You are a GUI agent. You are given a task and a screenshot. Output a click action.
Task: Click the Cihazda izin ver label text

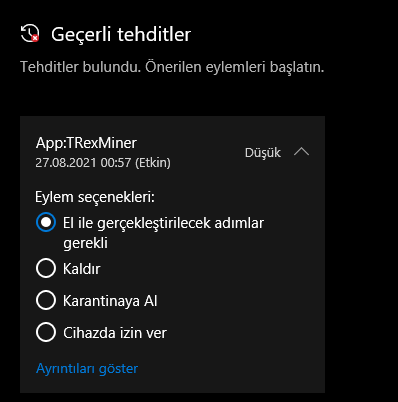(x=115, y=333)
